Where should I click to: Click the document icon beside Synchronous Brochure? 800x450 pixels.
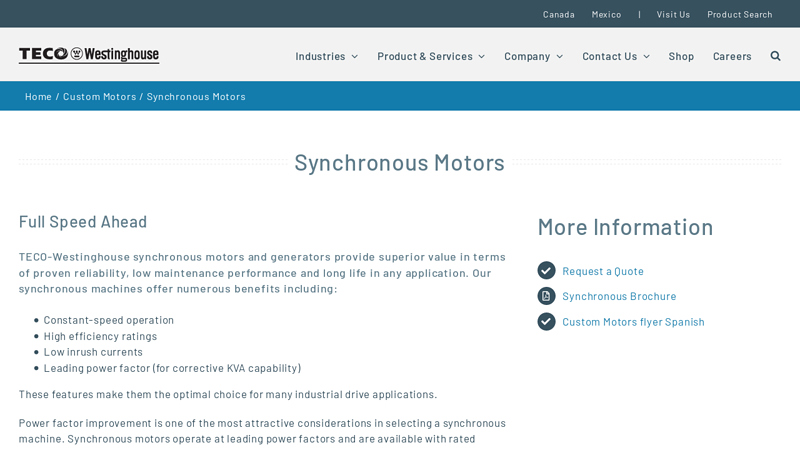[546, 296]
